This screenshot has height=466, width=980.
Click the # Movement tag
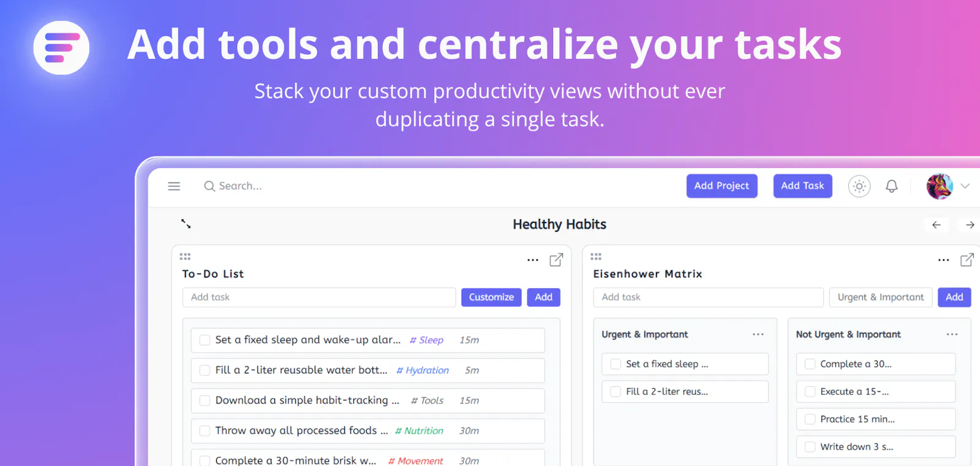(x=415, y=460)
